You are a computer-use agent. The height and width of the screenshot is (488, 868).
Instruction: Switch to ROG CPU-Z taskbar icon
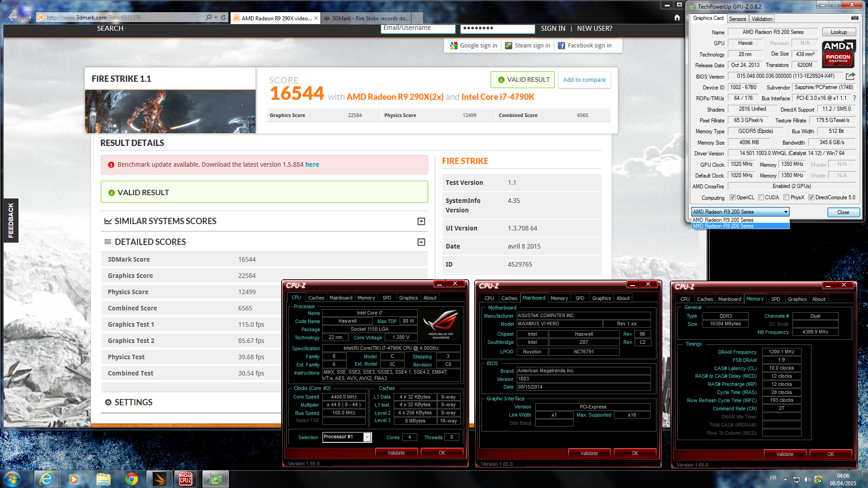[x=186, y=479]
